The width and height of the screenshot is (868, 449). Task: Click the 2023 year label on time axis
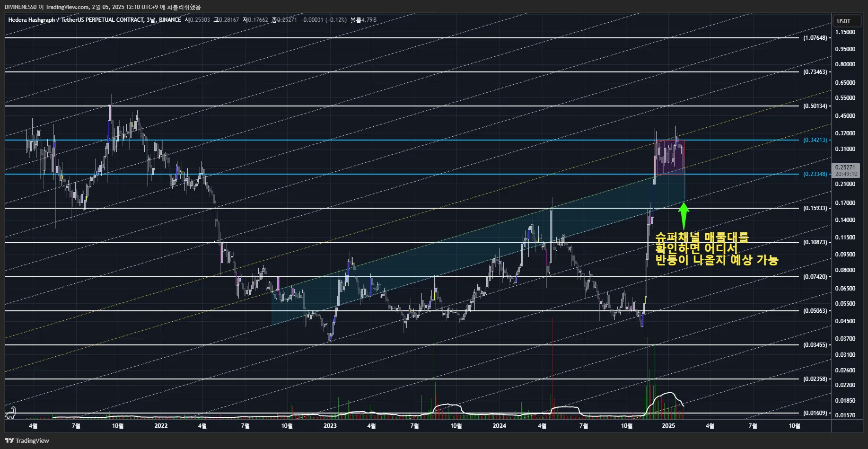pos(330,426)
